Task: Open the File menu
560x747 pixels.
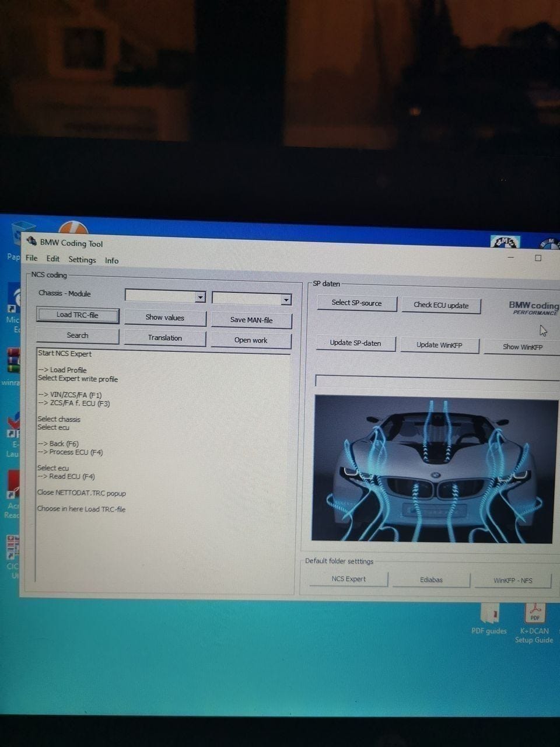Action: [32, 258]
